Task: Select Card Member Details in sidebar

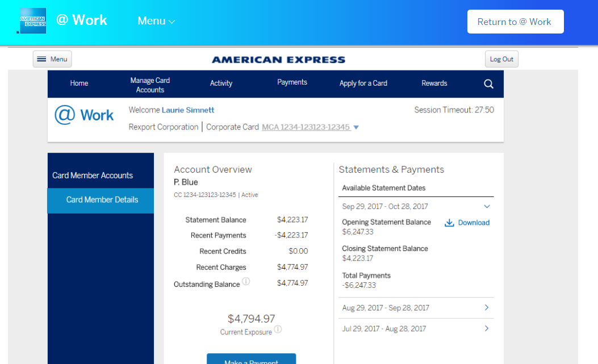Action: click(101, 200)
